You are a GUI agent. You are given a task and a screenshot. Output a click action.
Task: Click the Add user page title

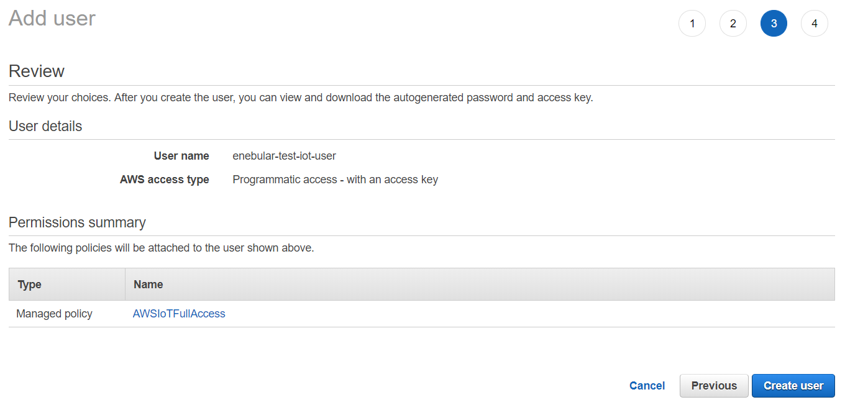(x=52, y=19)
